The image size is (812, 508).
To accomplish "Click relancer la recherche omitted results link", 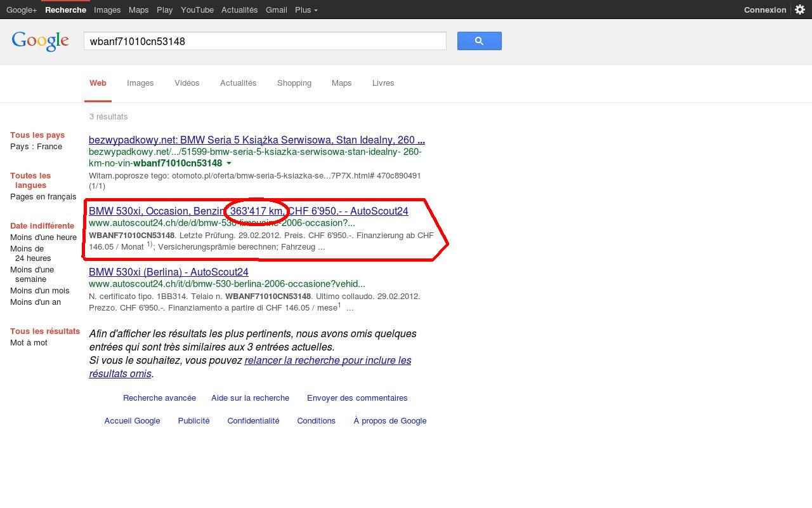I will click(x=250, y=367).
